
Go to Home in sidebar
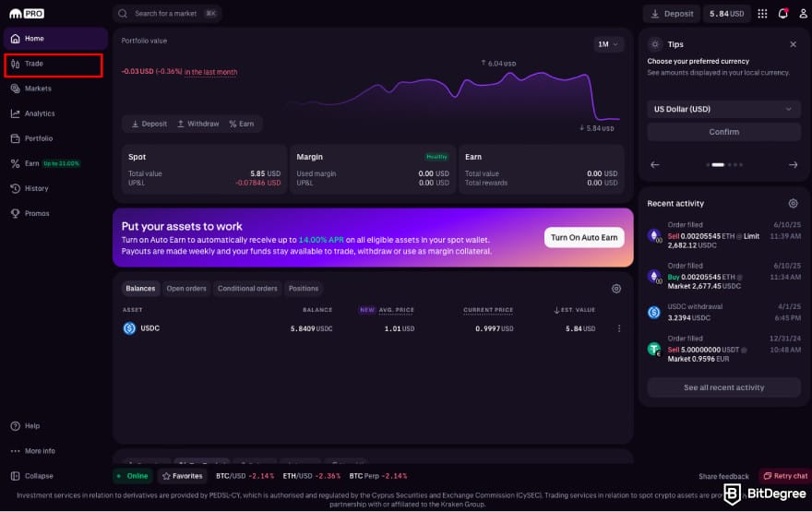click(55, 39)
